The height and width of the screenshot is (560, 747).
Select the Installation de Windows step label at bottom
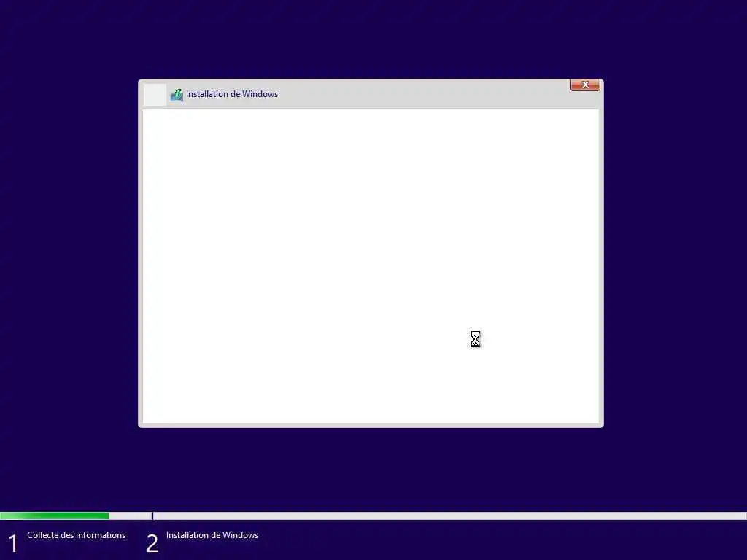point(212,535)
